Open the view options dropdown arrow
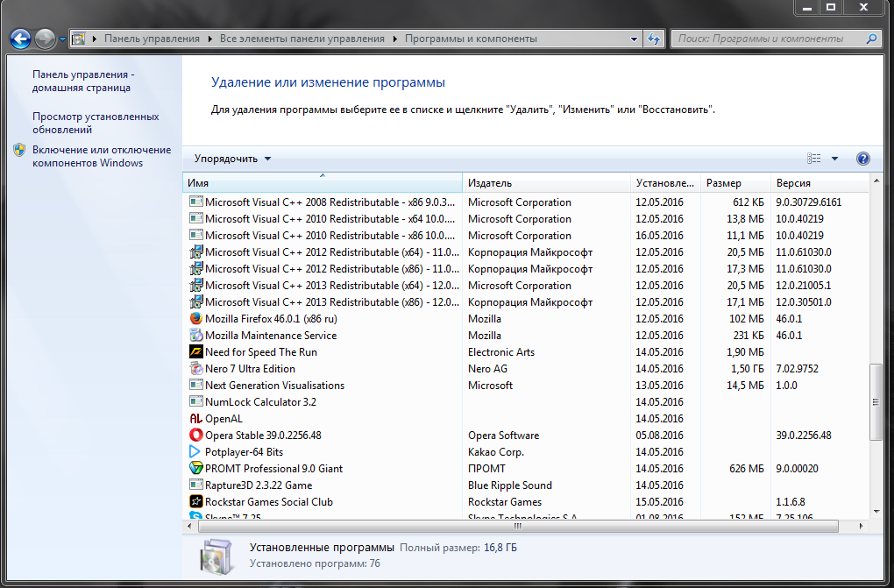 pos(834,159)
